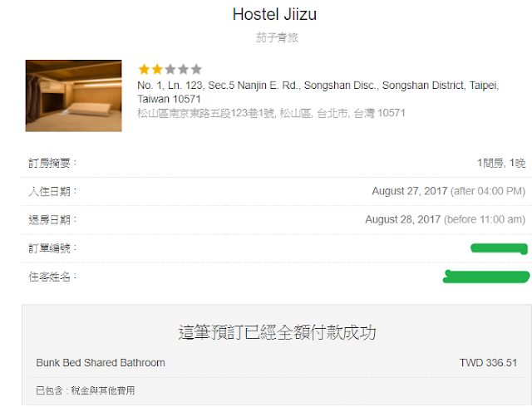Click the fourth gray rating star
The width and height of the screenshot is (532, 407).
click(x=183, y=69)
